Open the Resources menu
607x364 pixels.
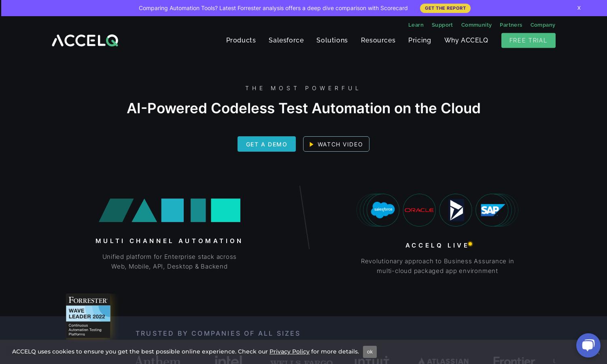point(378,40)
